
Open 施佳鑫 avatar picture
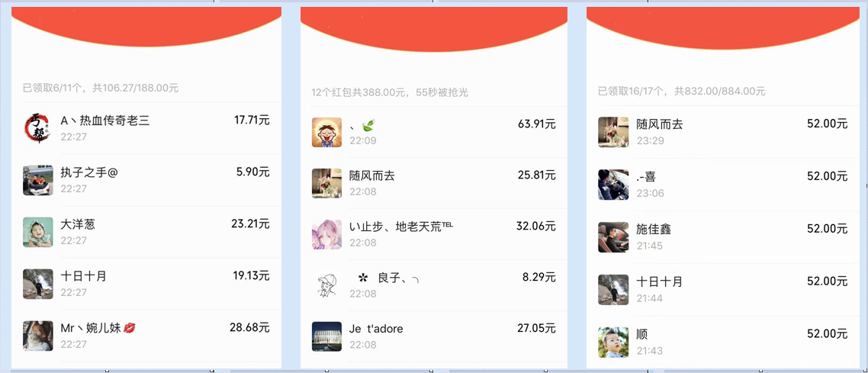(613, 237)
